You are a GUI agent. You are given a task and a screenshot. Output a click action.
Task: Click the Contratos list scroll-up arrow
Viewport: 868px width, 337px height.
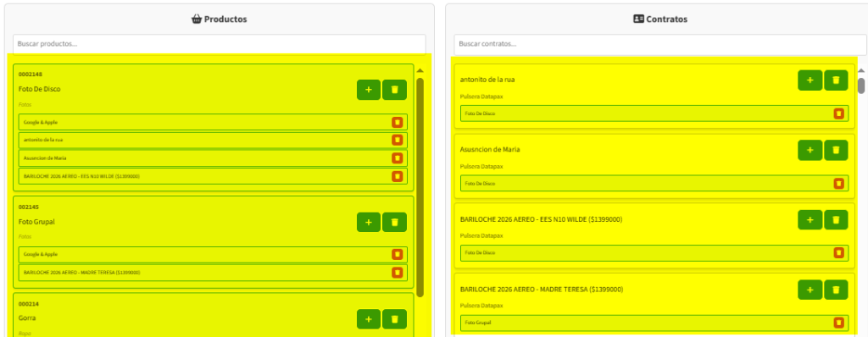pyautogui.click(x=861, y=71)
